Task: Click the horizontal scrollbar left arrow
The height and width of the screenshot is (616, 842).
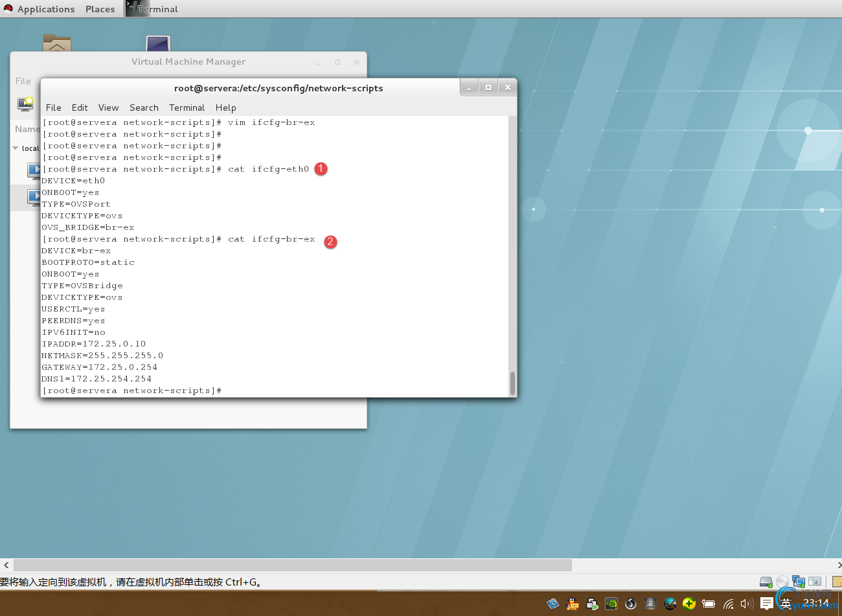Action: [x=6, y=565]
